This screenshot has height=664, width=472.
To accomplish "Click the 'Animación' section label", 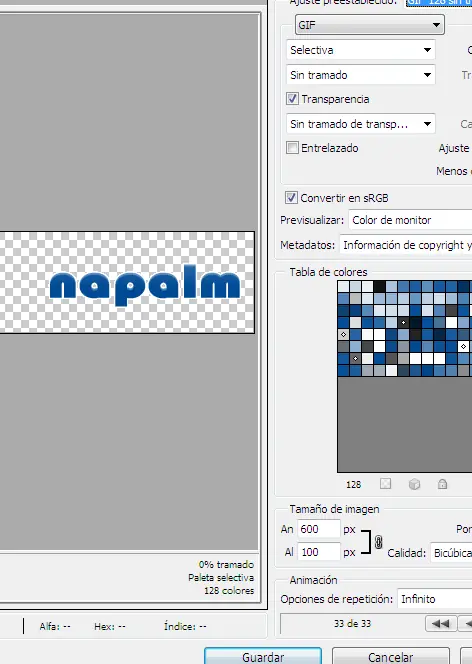I will [x=313, y=580].
